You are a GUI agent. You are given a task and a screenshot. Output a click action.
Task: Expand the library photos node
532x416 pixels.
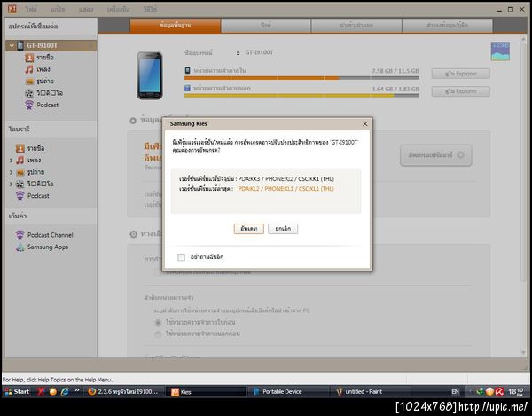[x=11, y=172]
